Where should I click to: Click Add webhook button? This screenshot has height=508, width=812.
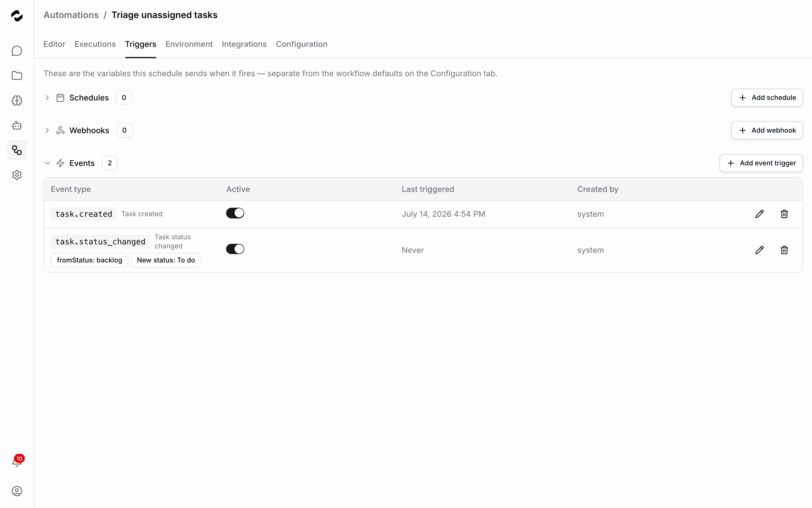pos(767,130)
